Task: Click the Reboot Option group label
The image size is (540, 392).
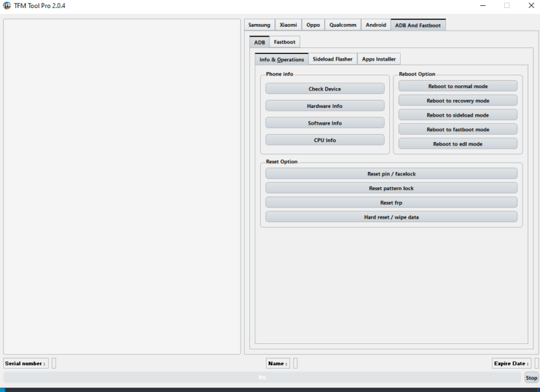Action: pos(417,74)
